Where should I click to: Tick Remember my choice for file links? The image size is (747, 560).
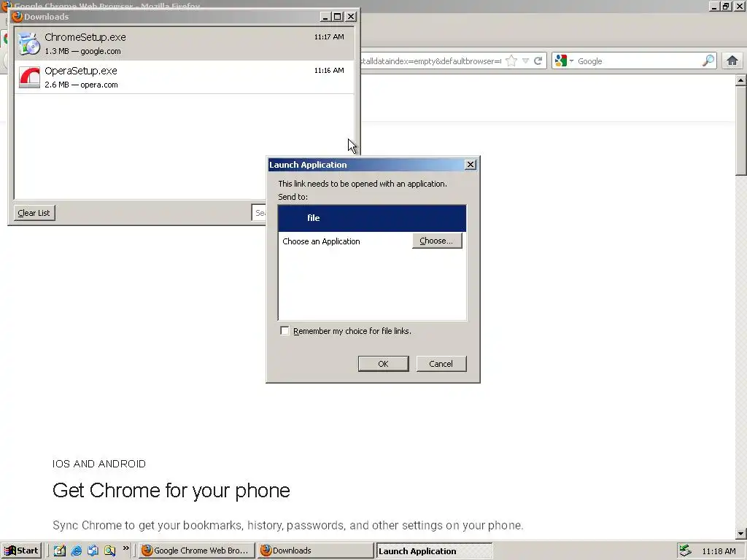[285, 331]
